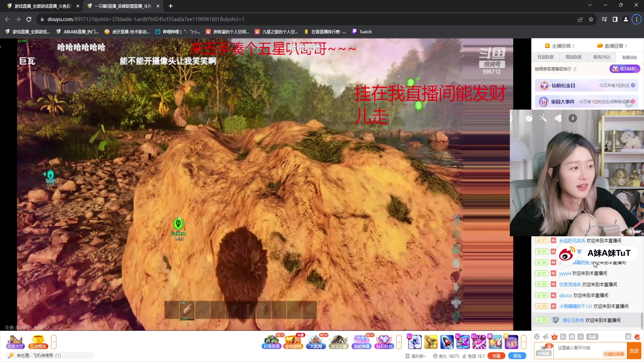Go back in browser

[x=7, y=19]
